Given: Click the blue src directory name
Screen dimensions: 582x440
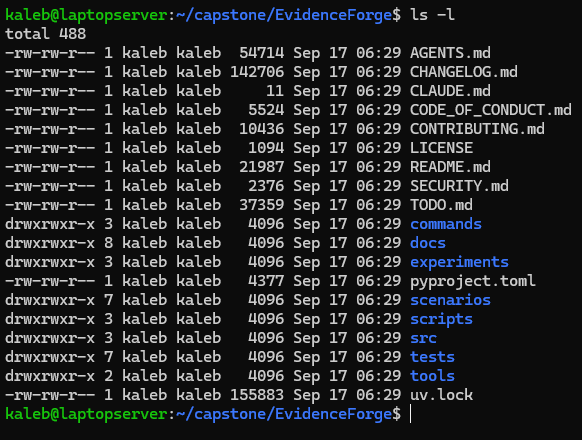Looking at the screenshot, I should click(424, 338).
